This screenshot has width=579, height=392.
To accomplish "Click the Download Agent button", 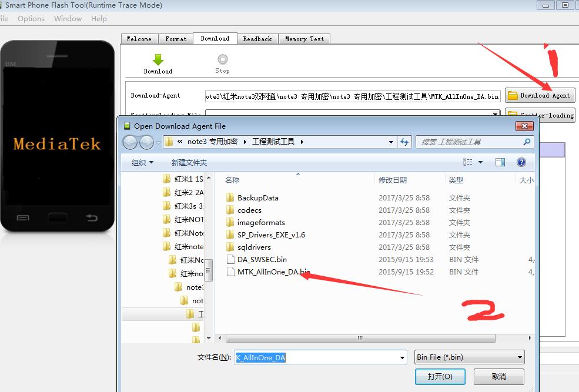I will [x=540, y=95].
